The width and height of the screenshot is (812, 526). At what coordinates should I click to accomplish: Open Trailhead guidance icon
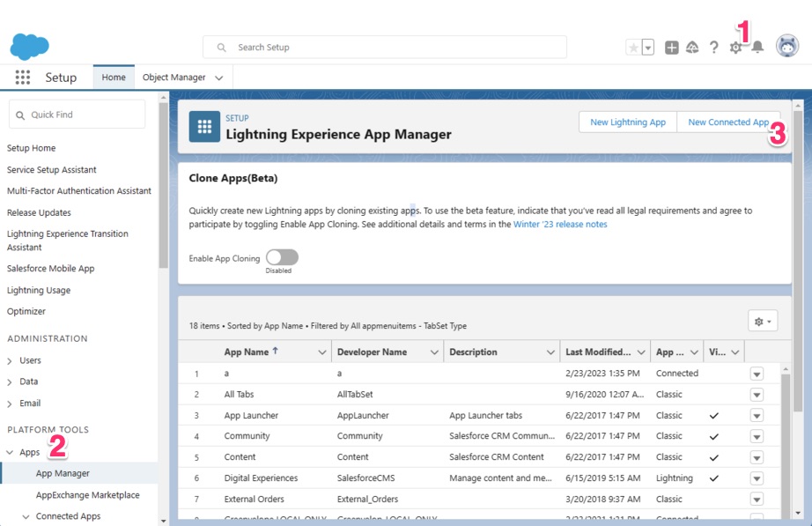[x=692, y=48]
